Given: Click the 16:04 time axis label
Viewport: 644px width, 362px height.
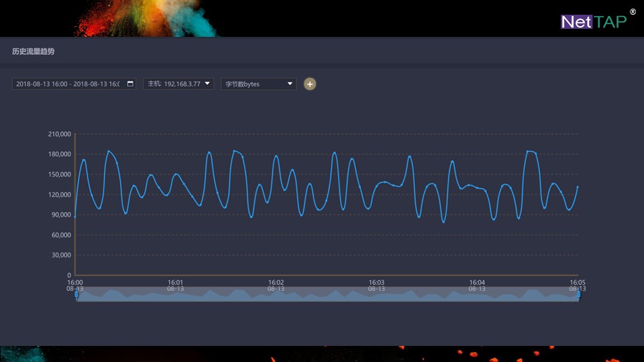Looking at the screenshot, I should [477, 283].
